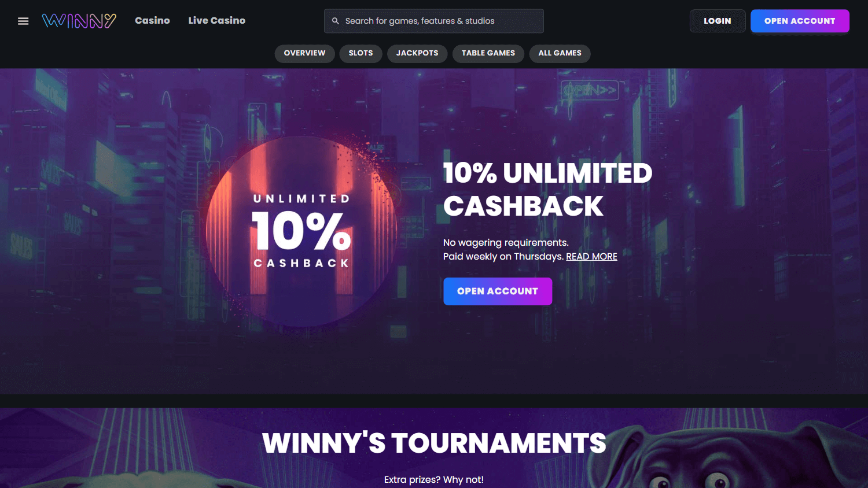868x488 pixels.
Task: Click the 10% UNLIMITED CASHBACK heading
Action: [547, 190]
